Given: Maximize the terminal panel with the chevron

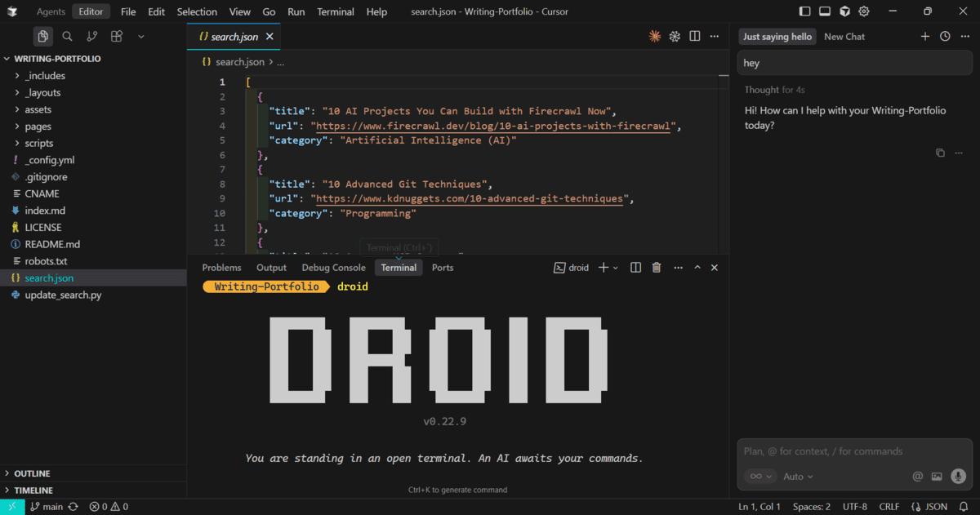Looking at the screenshot, I should (696, 267).
